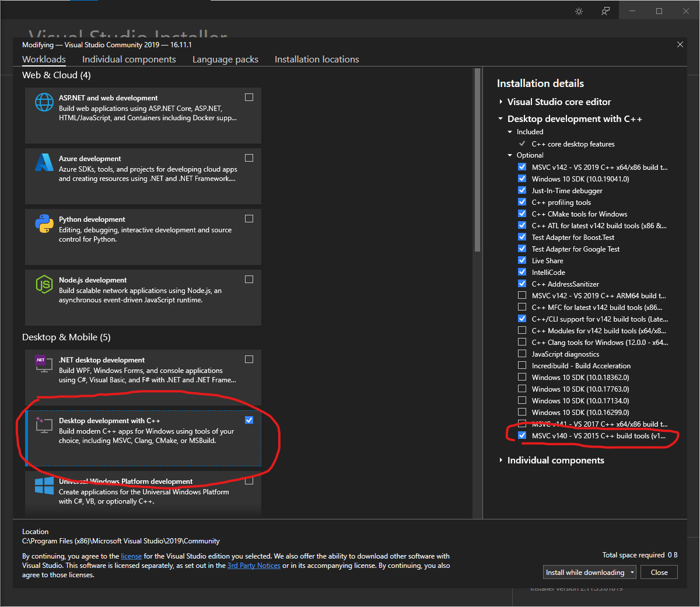Viewport: 700px width, 607px height.
Task: Click the C++ core desktop features item
Action: (x=573, y=144)
